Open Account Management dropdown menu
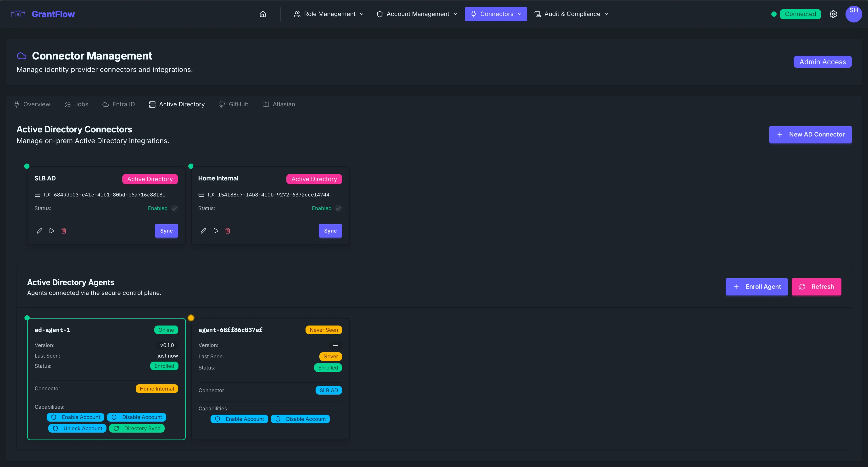The image size is (868, 467). [417, 14]
